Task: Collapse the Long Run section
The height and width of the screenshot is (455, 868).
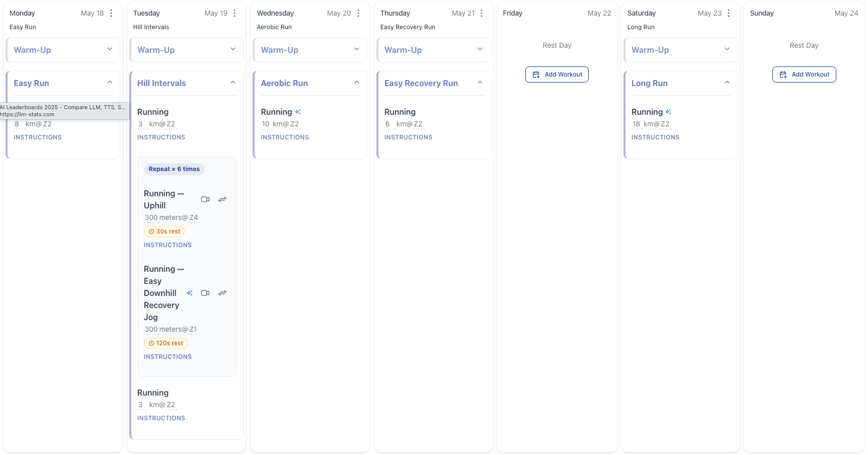Action: pyautogui.click(x=727, y=83)
